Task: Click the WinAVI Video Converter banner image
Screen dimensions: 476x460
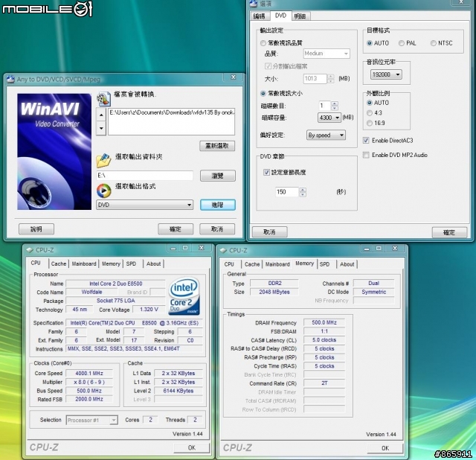Action: [54, 152]
